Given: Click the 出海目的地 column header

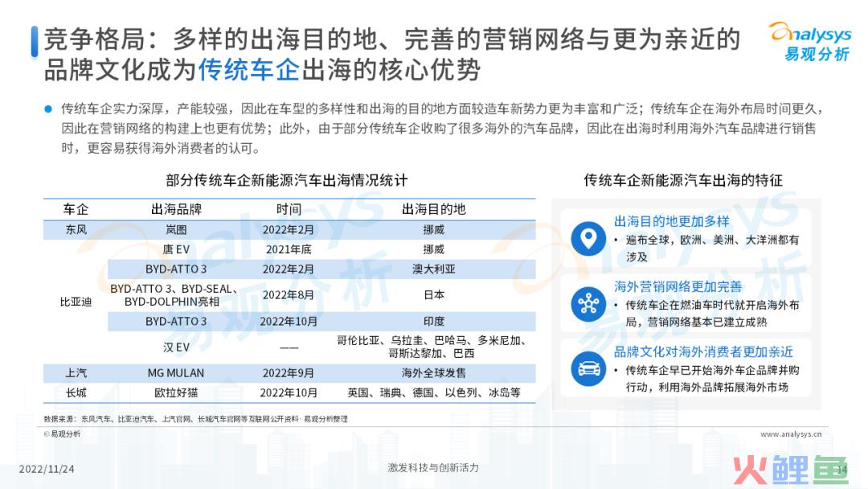Looking at the screenshot, I should pyautogui.click(x=433, y=209).
